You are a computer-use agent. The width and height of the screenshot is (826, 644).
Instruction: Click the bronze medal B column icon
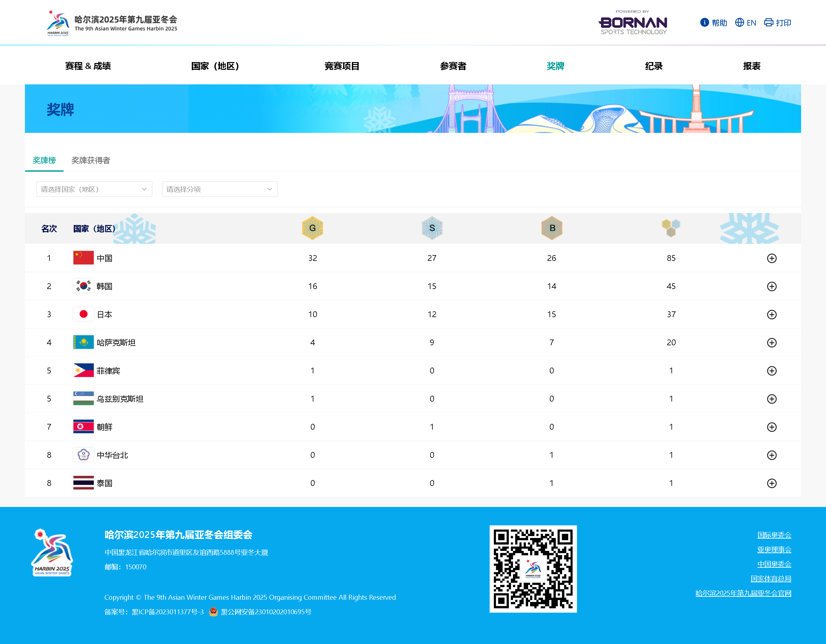coord(552,228)
